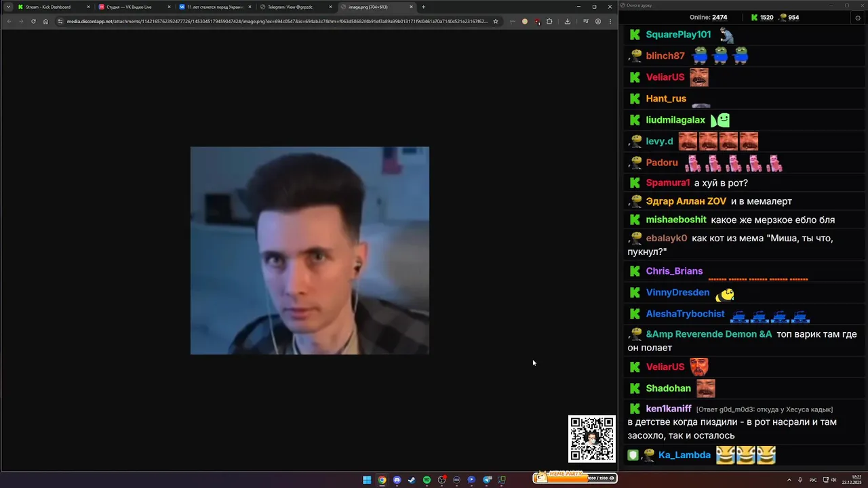This screenshot has height=488, width=868.
Task: Click username Shadohan in chat
Action: (668, 388)
